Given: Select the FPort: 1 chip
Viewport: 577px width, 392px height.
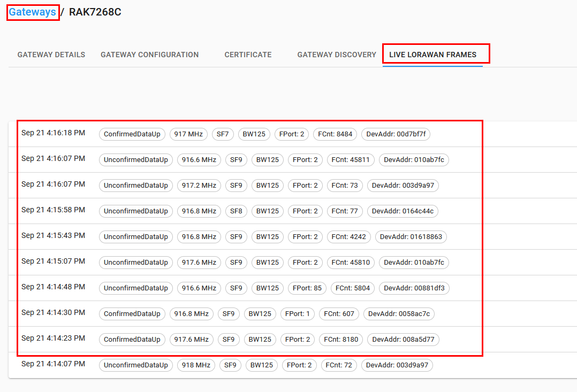Looking at the screenshot, I should [x=298, y=314].
